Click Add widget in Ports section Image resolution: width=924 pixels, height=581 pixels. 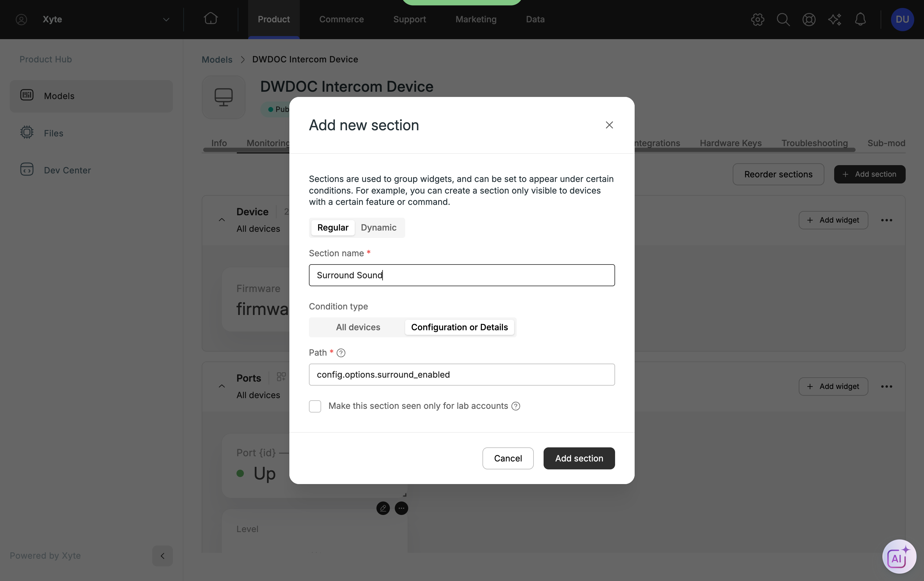pos(834,387)
